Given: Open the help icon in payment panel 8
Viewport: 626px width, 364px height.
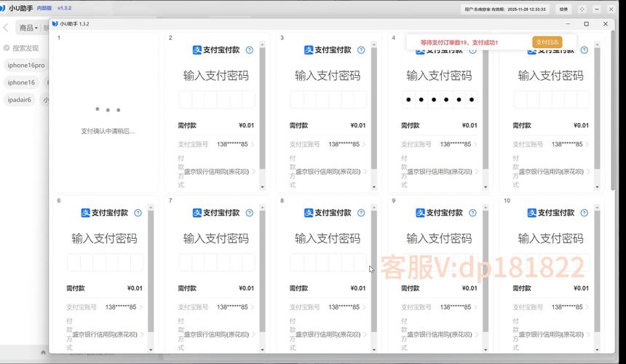Looking at the screenshot, I should coord(361,213).
